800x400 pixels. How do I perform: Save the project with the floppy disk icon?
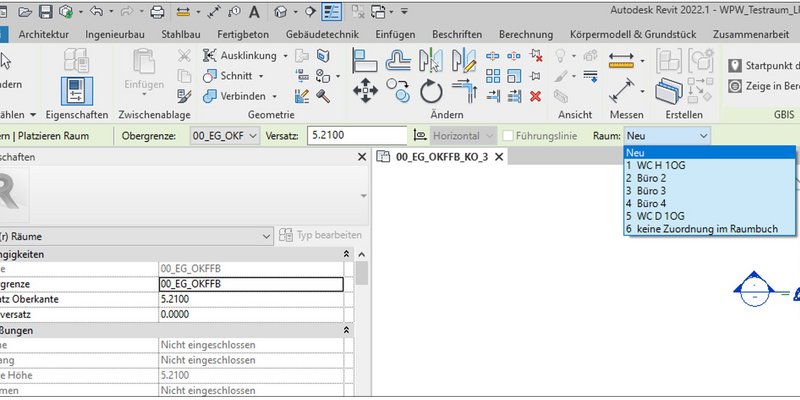click(46, 12)
